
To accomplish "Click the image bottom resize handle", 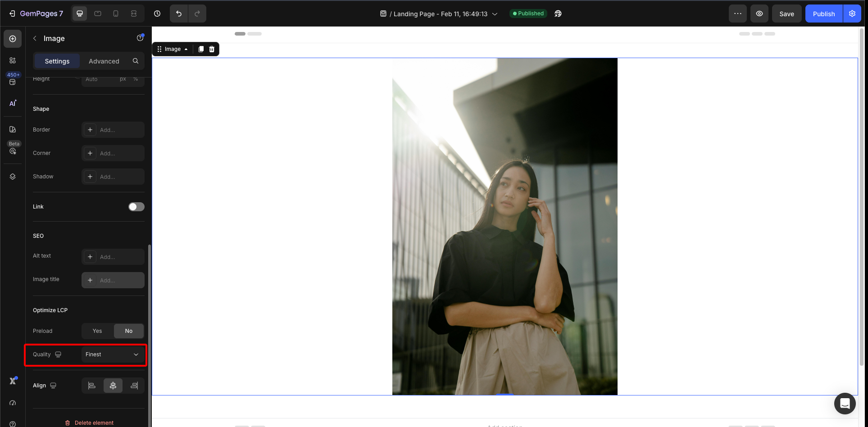I will pos(505,395).
